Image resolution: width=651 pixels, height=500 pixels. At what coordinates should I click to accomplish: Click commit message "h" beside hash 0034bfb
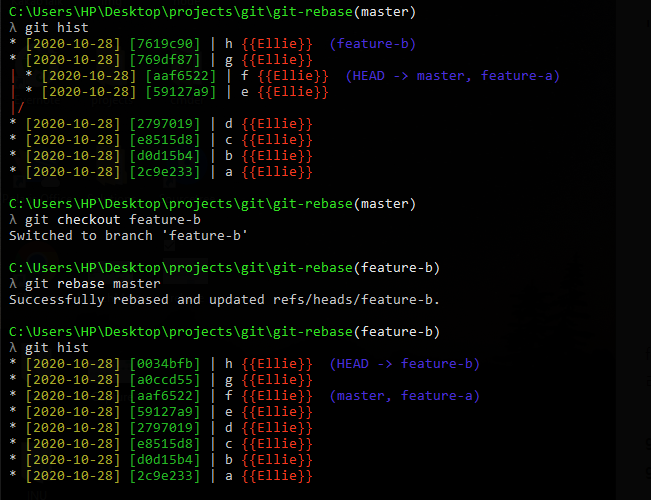(x=228, y=364)
